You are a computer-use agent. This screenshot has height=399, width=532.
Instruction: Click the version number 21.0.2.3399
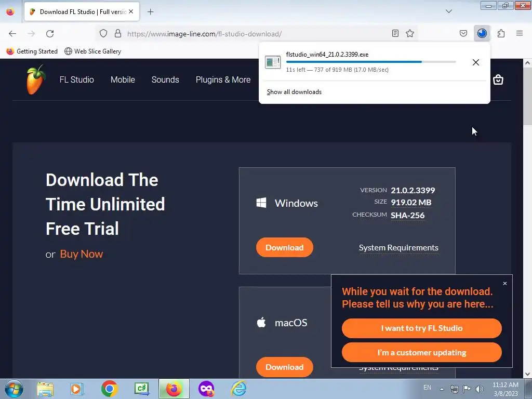pos(413,190)
